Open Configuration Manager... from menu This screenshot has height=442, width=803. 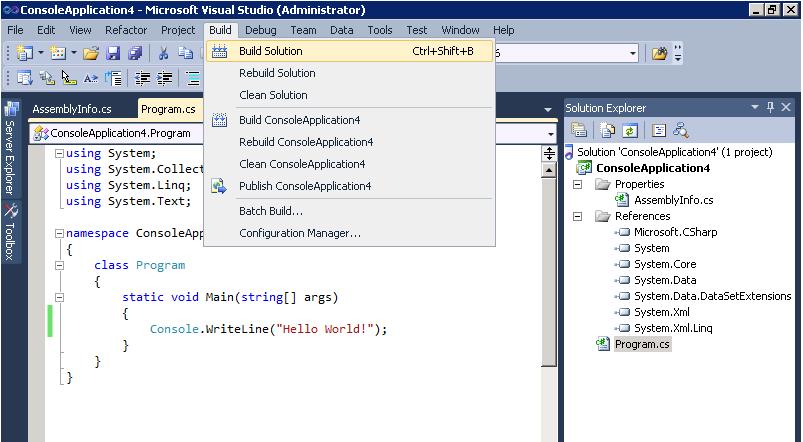tap(349, 233)
